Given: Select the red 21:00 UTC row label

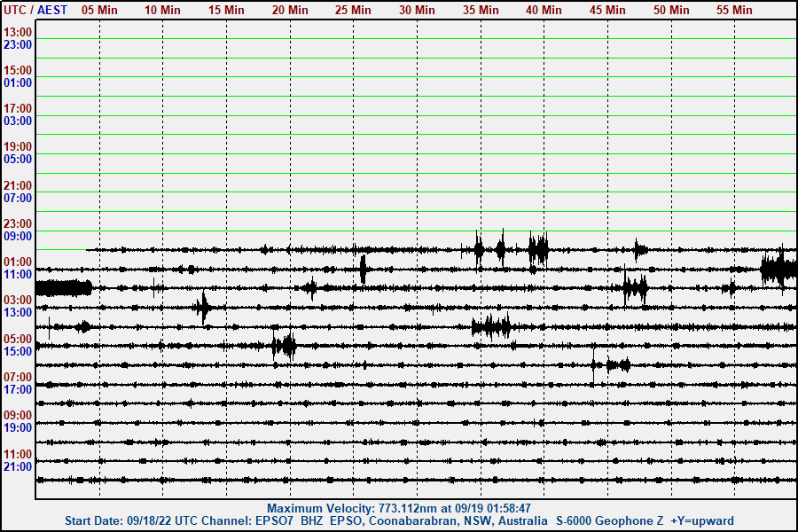Looking at the screenshot, I should (x=18, y=185).
